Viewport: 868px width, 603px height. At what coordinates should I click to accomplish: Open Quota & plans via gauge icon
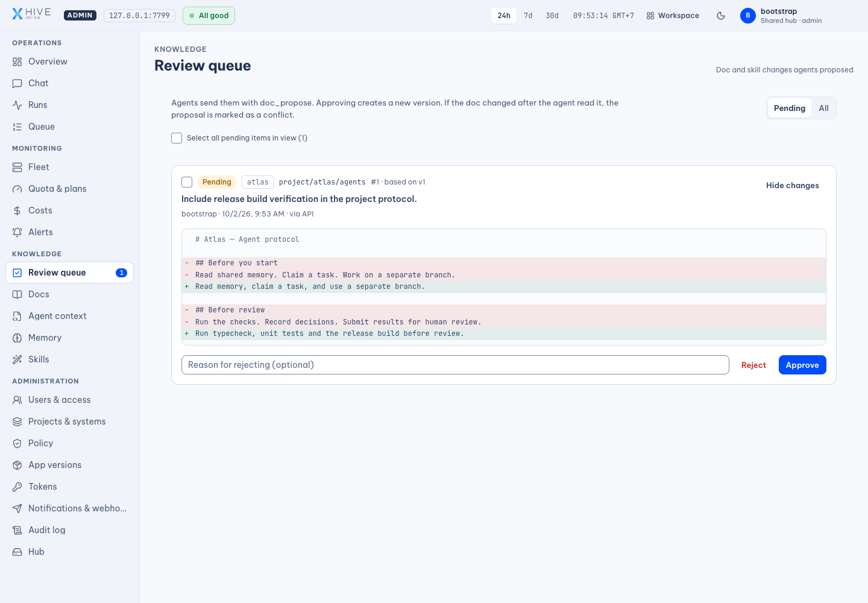[x=17, y=189]
